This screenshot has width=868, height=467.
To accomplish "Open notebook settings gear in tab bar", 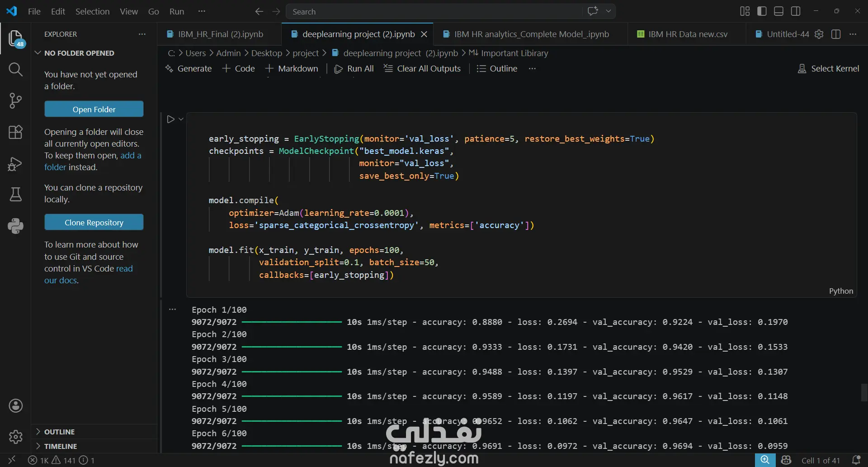I will click(x=819, y=34).
